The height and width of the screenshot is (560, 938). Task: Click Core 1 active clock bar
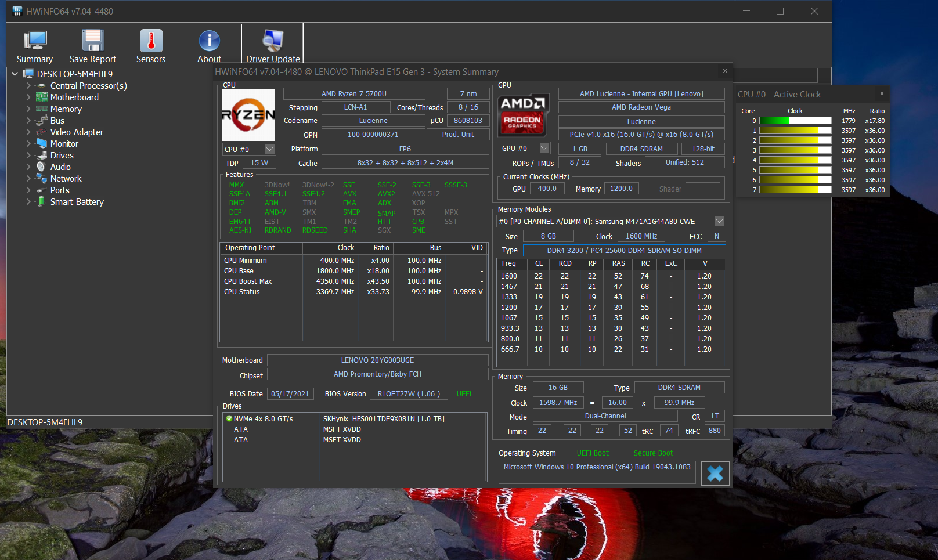tap(795, 131)
